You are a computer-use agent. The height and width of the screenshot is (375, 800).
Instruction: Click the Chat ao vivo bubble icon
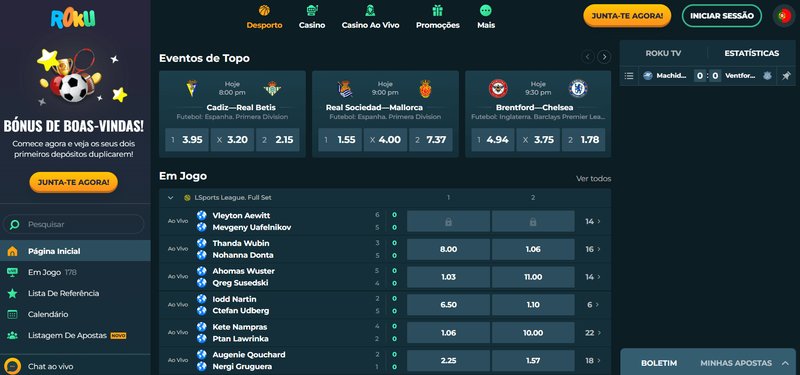pyautogui.click(x=12, y=366)
